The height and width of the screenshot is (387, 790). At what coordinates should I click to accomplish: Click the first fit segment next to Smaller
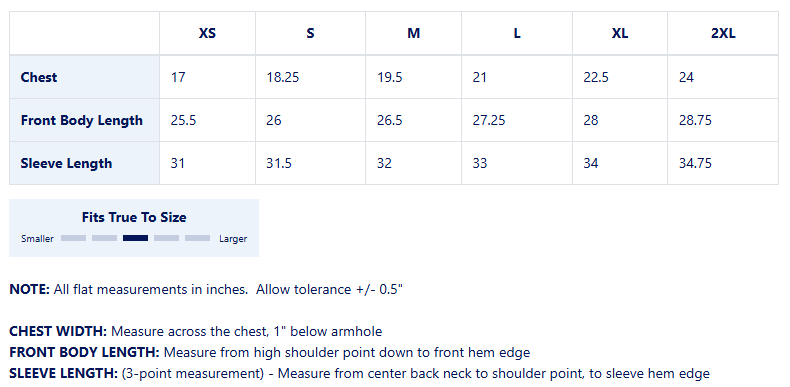pyautogui.click(x=74, y=238)
